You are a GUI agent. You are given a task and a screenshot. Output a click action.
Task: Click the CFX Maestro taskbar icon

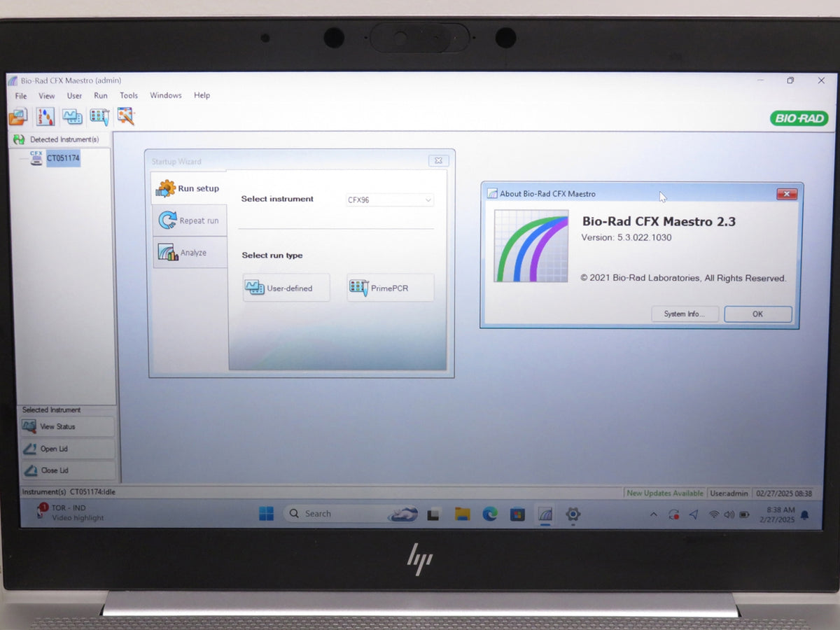[545, 514]
